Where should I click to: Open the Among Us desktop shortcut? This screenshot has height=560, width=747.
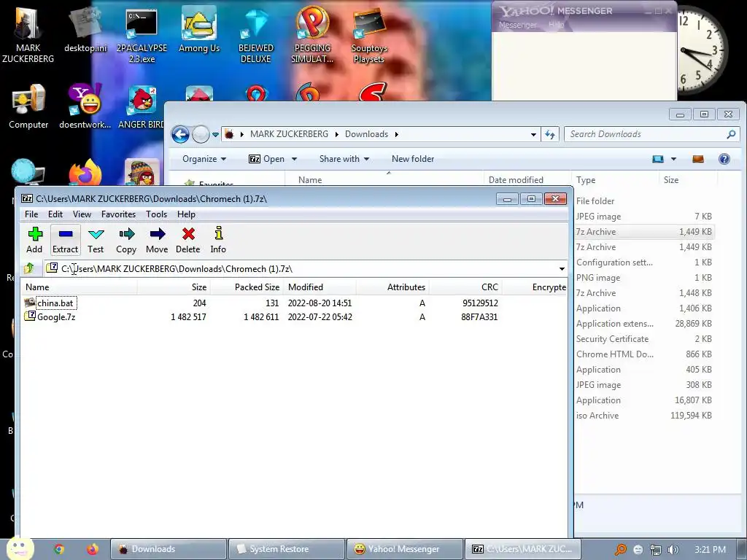click(x=199, y=31)
